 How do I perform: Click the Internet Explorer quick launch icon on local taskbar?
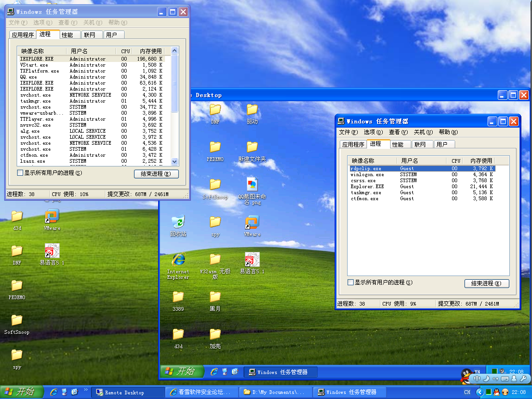click(54, 392)
